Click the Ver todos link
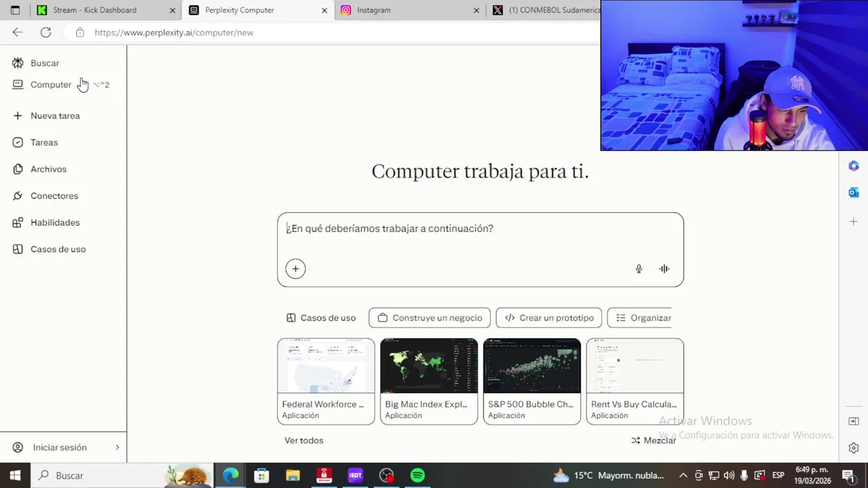 304,441
